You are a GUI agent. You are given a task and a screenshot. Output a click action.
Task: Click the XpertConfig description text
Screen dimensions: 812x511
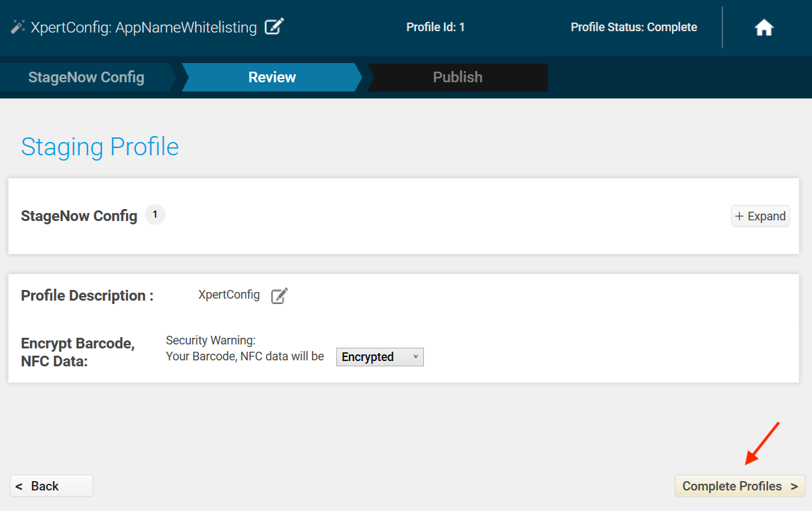[229, 295]
